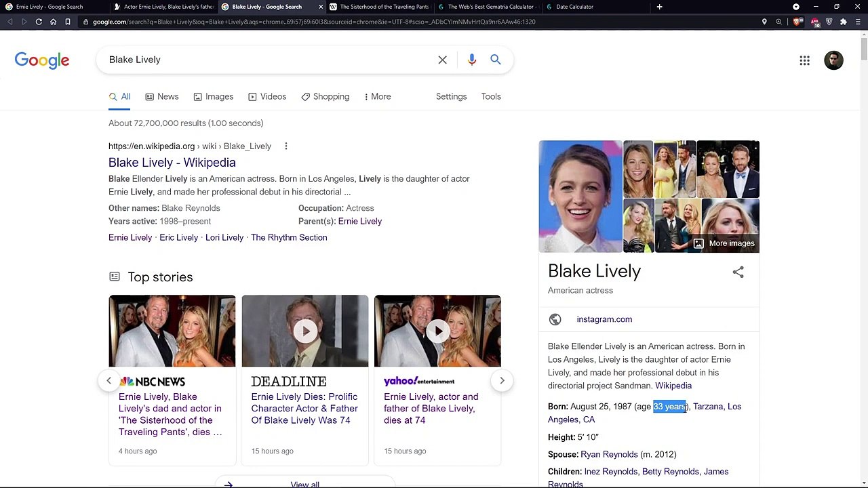Open the Tools search options
The width and height of the screenshot is (868, 488).
[x=491, y=96]
